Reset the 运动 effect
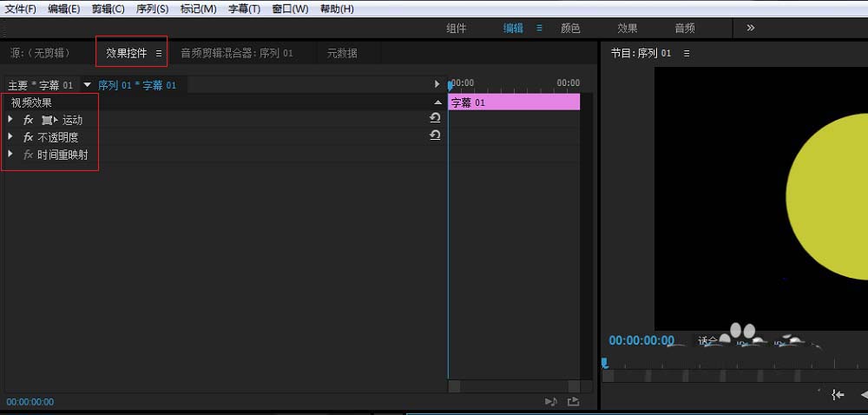Screen dimensions: 868x415 coord(435,118)
